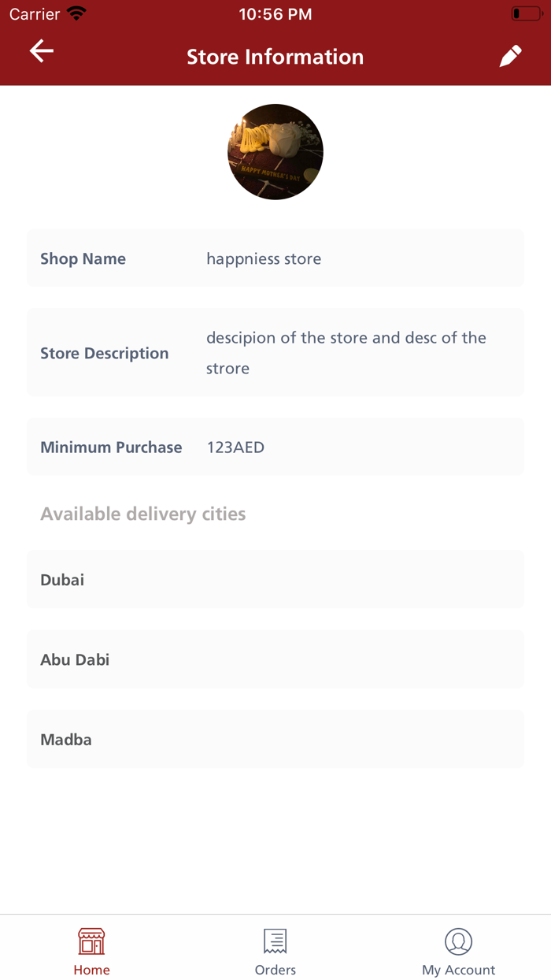Switch to the Home tab label
551x980 pixels.
tap(91, 970)
